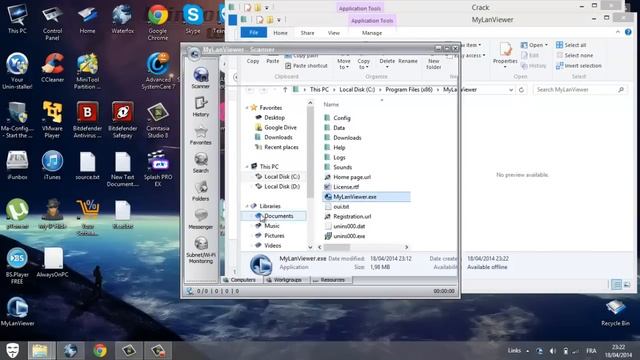Launch Google Chrome desktop shortcut
640x360 pixels.
tap(158, 23)
